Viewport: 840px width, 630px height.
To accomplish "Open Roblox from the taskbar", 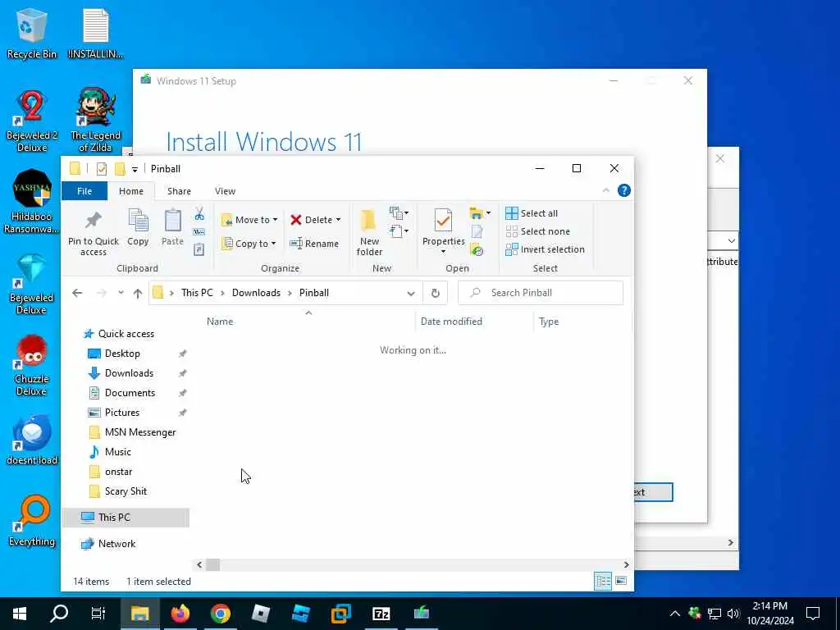I will tap(260, 614).
